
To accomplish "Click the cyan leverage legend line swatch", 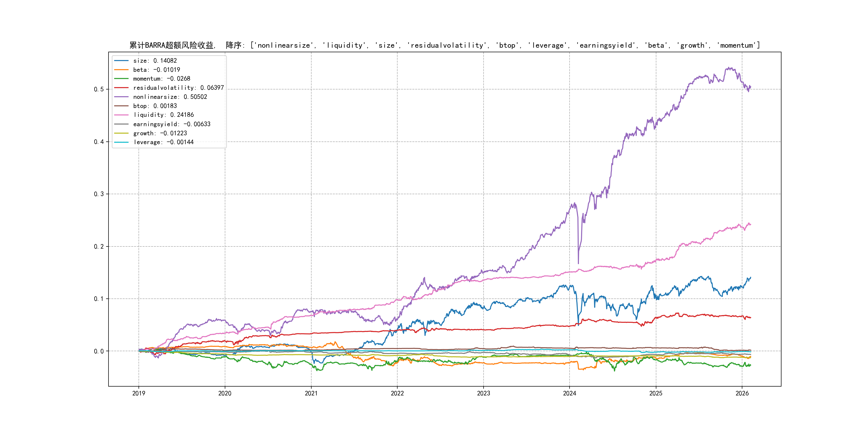I will coord(121,142).
